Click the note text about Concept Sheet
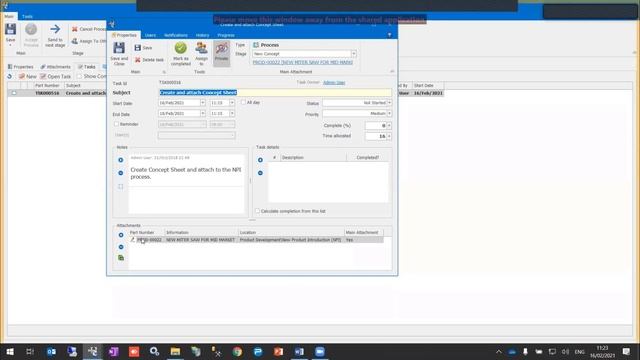Viewport: 640px width, 360px height. pyautogui.click(x=186, y=173)
